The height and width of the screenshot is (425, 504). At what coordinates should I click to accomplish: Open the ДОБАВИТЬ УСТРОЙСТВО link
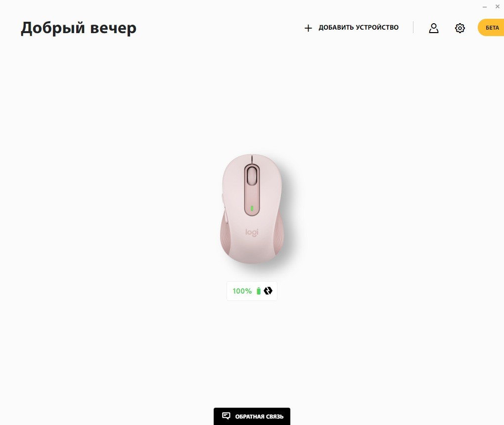(351, 28)
